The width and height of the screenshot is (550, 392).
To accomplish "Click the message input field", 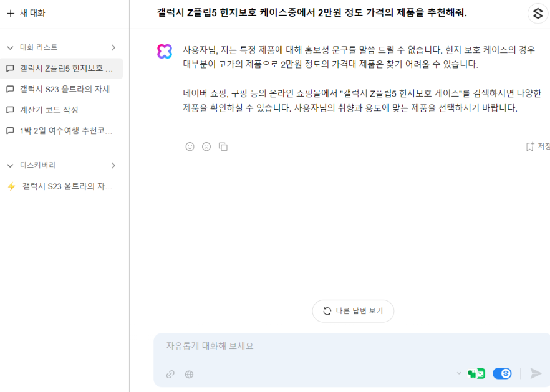I will [281, 346].
